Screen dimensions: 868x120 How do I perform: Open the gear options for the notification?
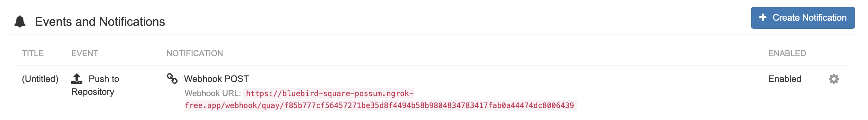coord(834,79)
